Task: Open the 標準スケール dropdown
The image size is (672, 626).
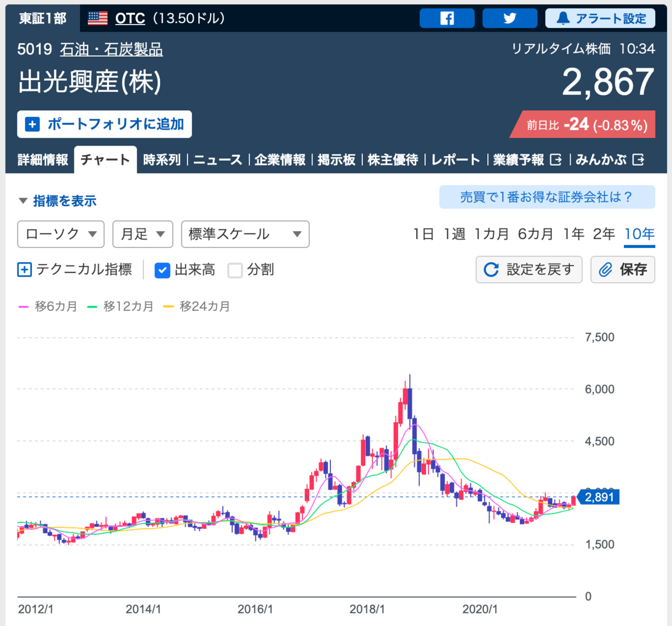Action: click(x=245, y=234)
